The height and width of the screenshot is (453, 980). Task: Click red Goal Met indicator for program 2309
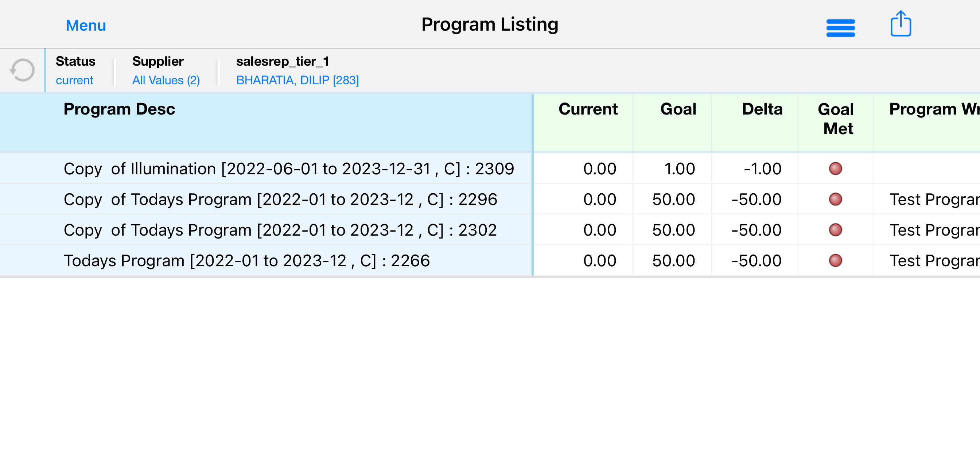click(x=835, y=169)
